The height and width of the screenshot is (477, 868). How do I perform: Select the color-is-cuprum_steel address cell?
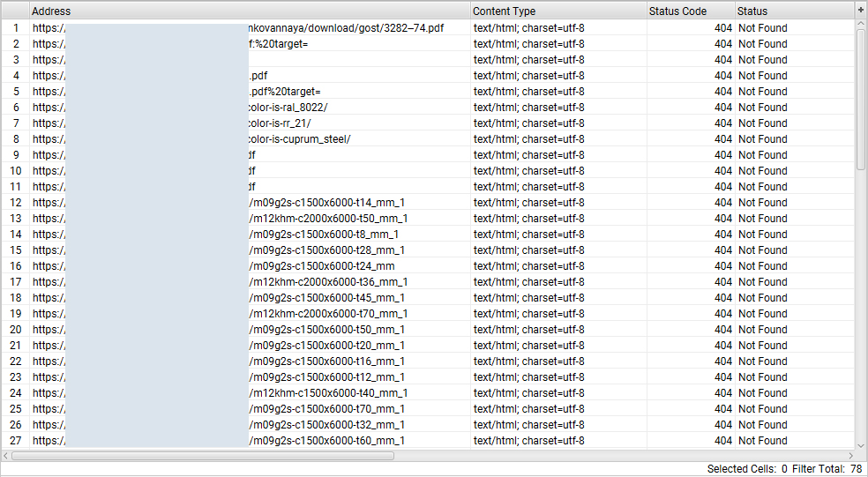pyautogui.click(x=300, y=139)
